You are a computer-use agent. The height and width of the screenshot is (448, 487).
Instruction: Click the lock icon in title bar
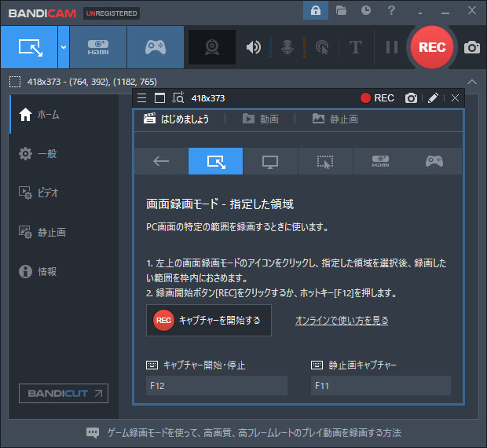click(316, 10)
